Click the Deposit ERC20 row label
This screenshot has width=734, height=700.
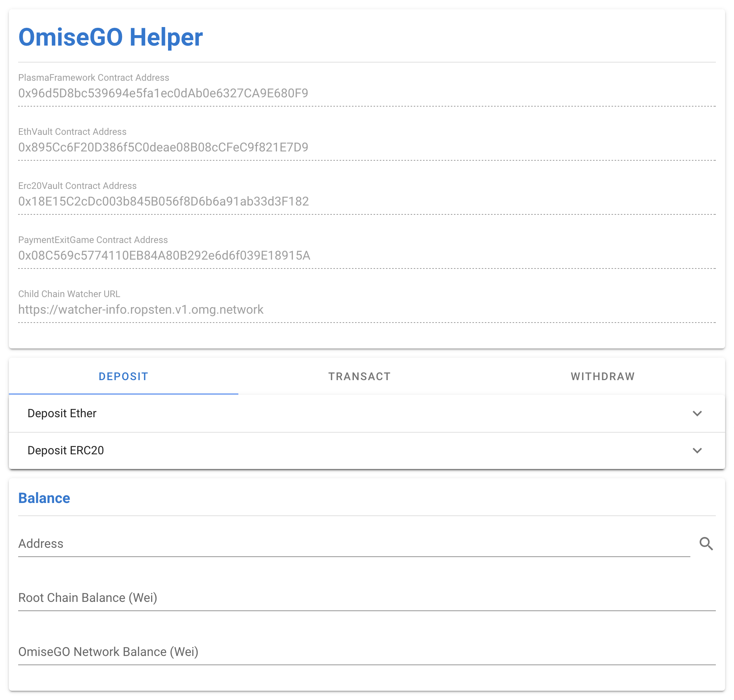[x=66, y=450]
